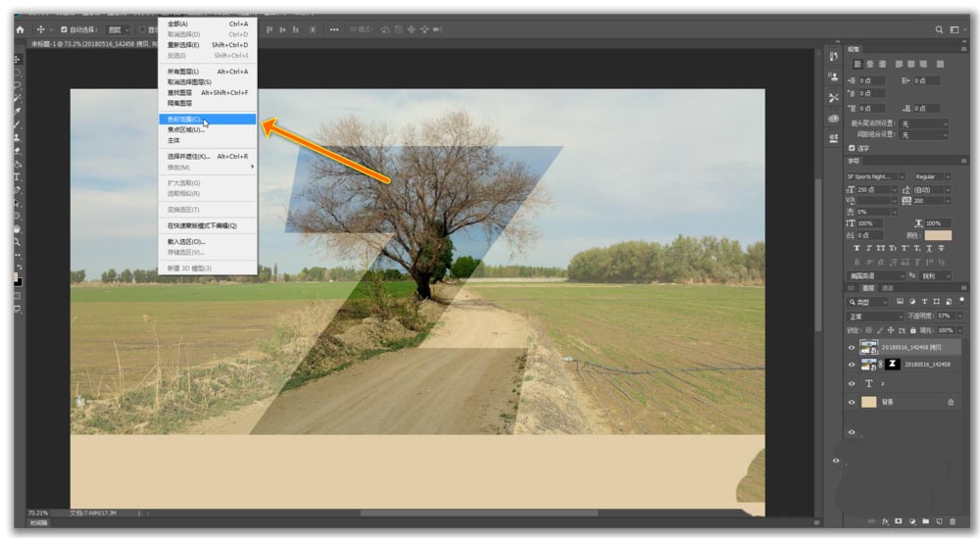Click the Z layer mask thumbnail
This screenshot has width=980, height=538.
(x=893, y=365)
